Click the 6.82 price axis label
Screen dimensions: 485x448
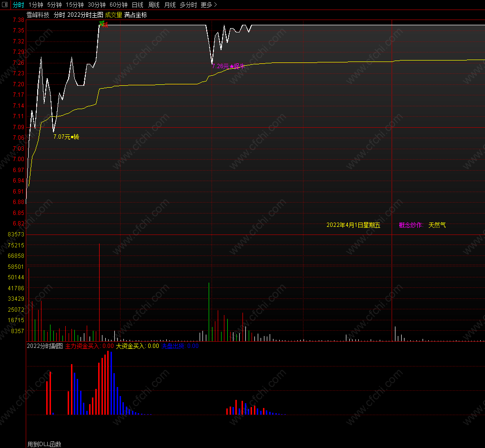coord(19,224)
